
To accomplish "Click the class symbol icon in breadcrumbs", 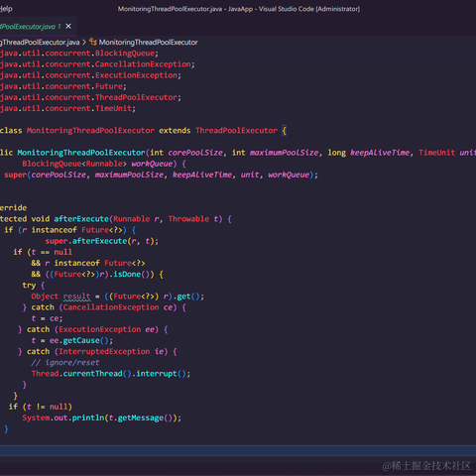I will tap(93, 42).
